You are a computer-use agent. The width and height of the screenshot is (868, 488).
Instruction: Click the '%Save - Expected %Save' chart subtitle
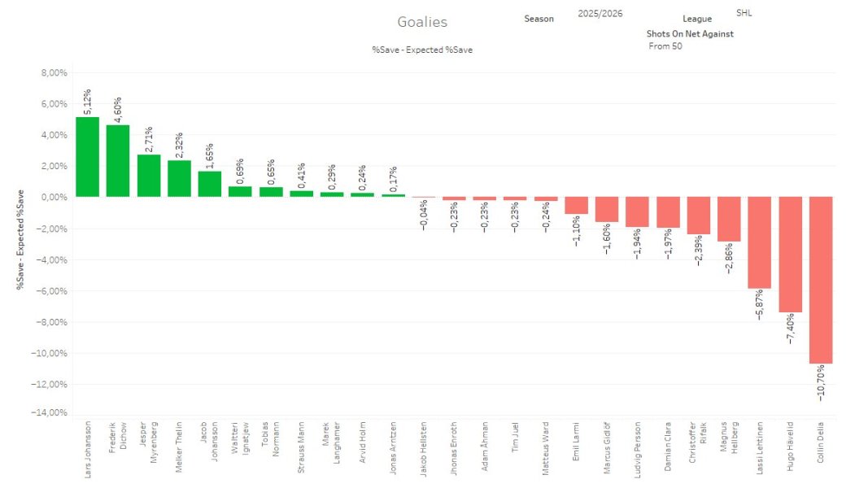[422, 50]
